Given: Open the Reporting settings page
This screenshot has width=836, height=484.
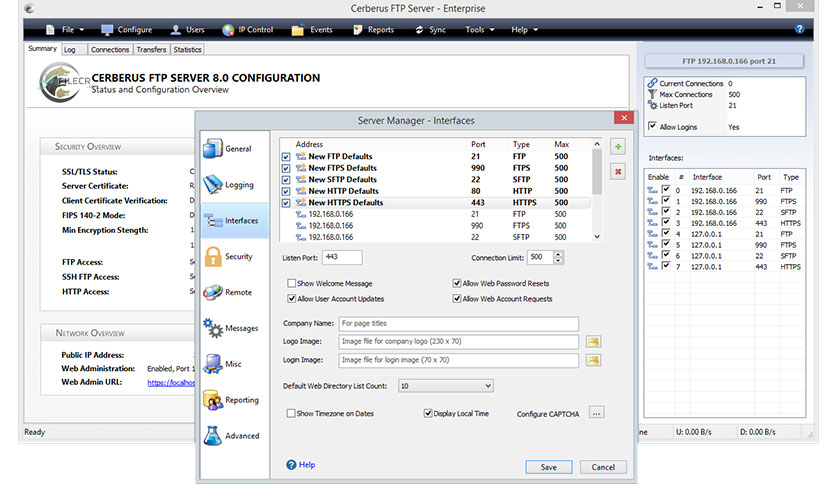Looking at the screenshot, I should click(x=235, y=400).
